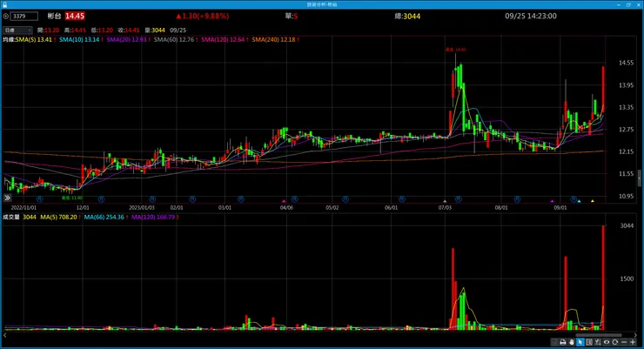
Task: Click the volume MA(120) 166.79 label
Action: click(154, 218)
